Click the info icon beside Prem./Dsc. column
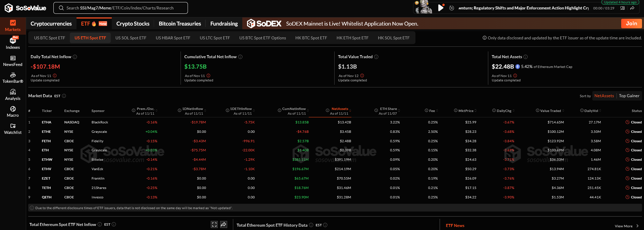This screenshot has height=230, width=644. pos(134,110)
